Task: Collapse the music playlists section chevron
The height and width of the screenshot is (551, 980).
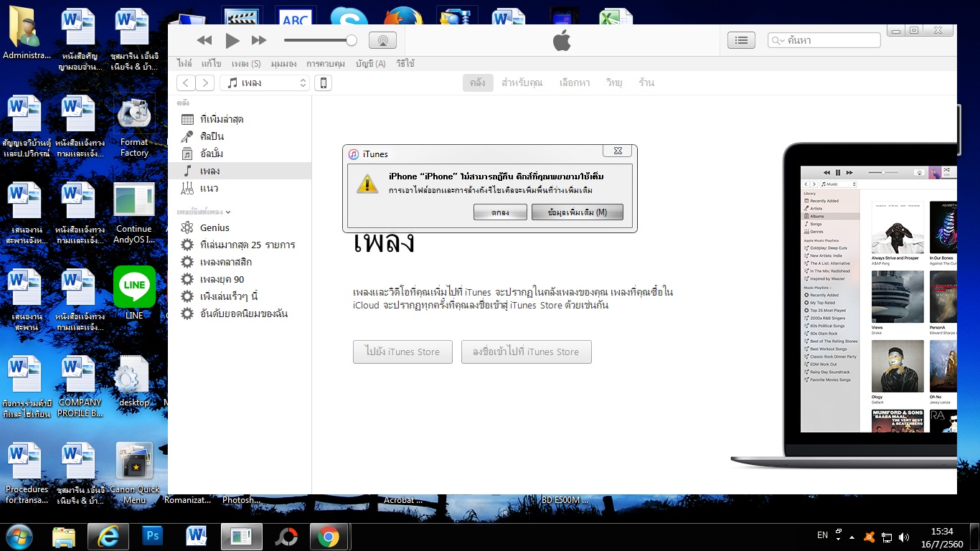Action: (228, 212)
